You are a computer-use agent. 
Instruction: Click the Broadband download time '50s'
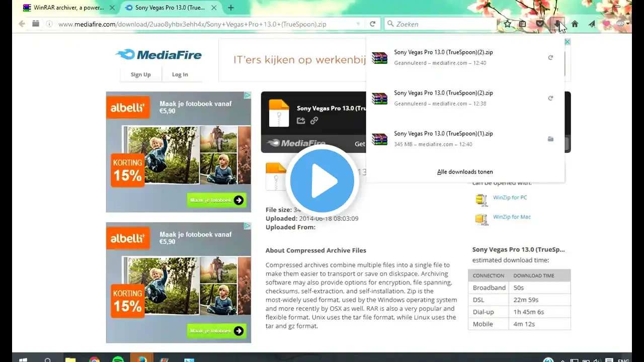(x=518, y=288)
